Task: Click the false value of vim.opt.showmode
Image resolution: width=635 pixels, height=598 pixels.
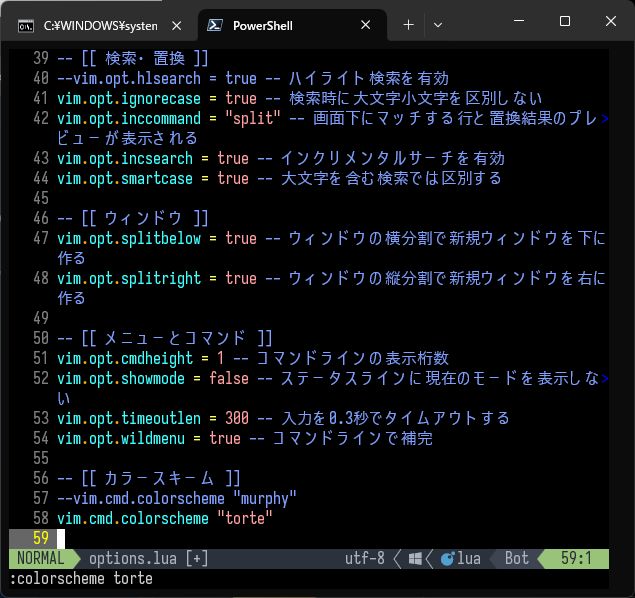Action: (229, 378)
